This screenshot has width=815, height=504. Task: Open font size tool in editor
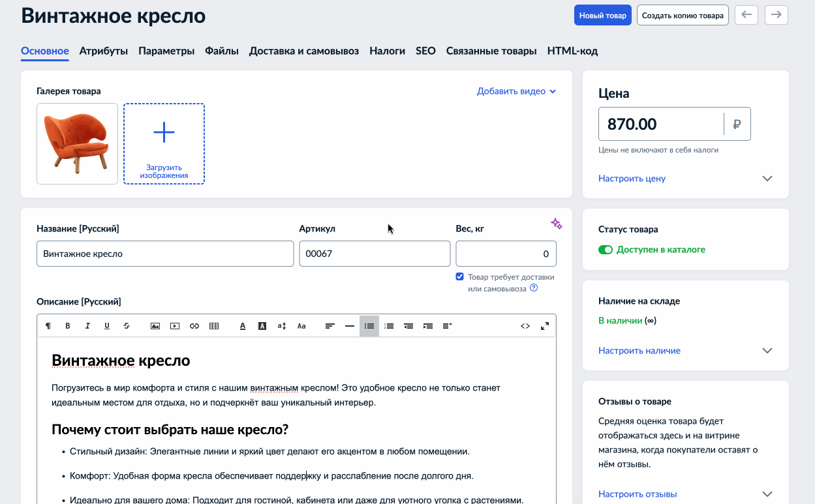282,326
